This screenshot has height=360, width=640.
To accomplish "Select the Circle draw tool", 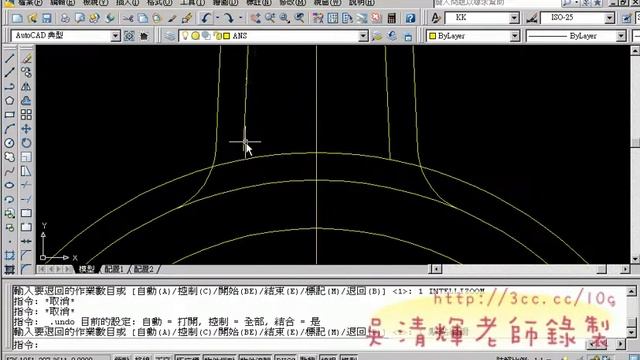I will pos(10,143).
